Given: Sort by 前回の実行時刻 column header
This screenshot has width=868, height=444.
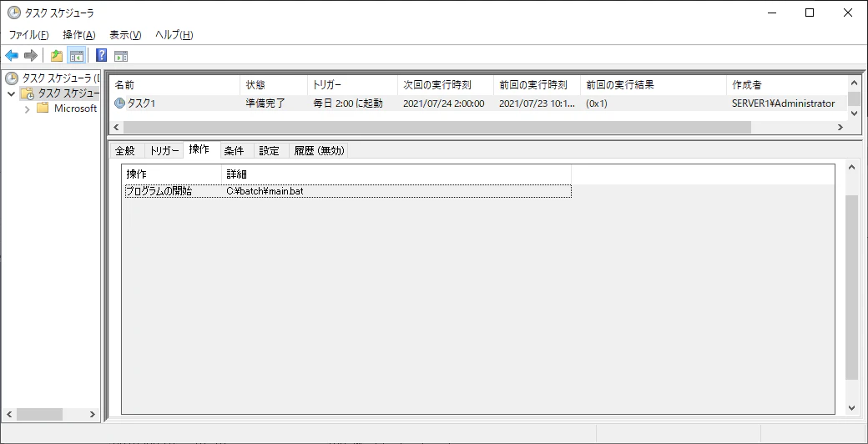Looking at the screenshot, I should coord(537,85).
